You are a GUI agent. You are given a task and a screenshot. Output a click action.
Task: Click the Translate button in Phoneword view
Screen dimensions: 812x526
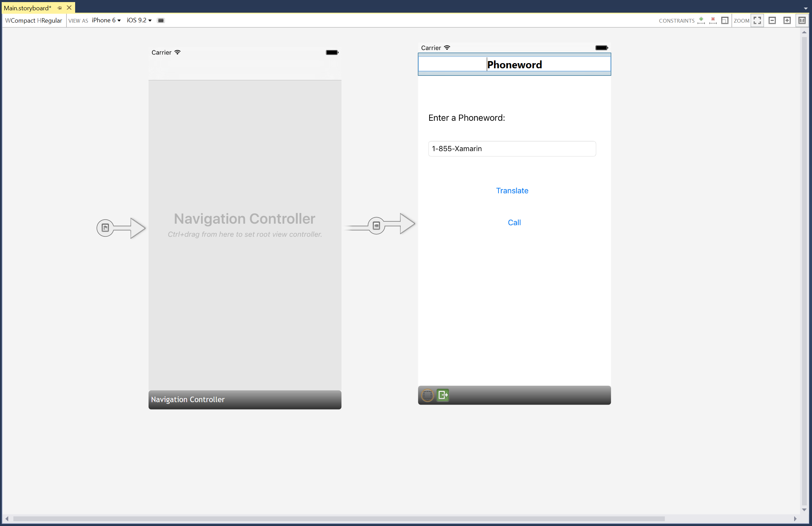512,190
